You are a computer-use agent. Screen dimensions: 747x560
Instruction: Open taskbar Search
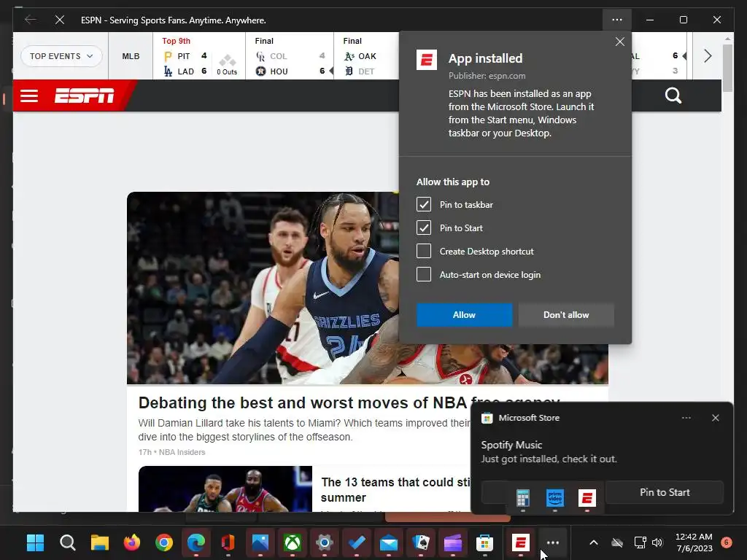click(68, 542)
